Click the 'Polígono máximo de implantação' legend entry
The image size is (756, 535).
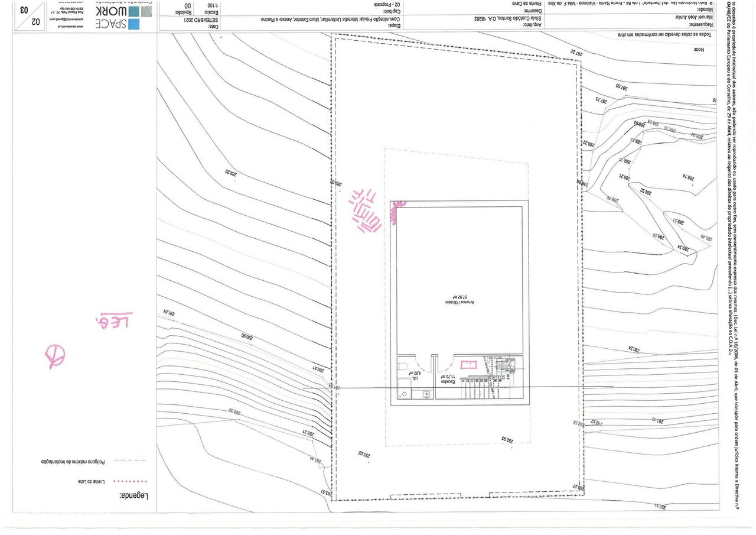72,461
